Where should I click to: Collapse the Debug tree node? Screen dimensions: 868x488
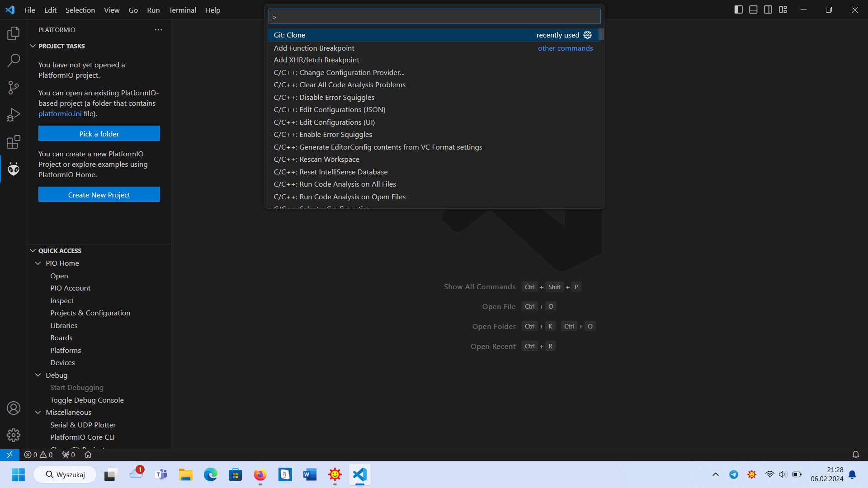(x=38, y=375)
